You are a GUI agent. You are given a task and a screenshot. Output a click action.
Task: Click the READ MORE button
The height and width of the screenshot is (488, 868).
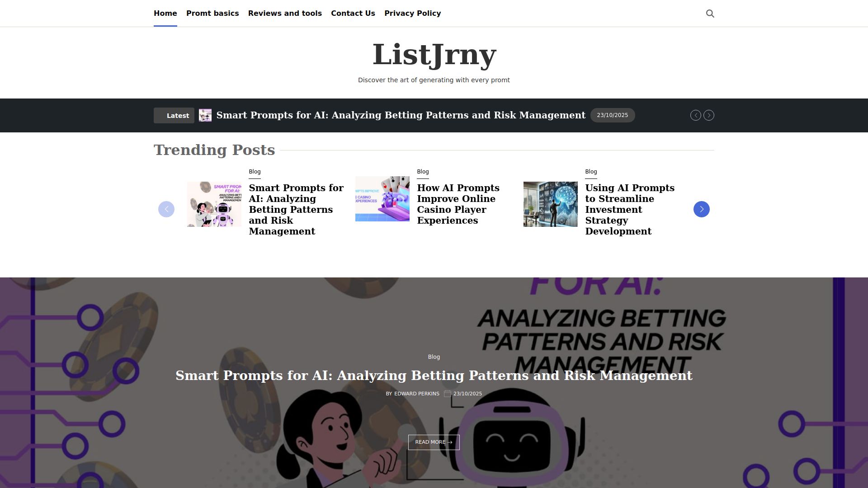(434, 442)
